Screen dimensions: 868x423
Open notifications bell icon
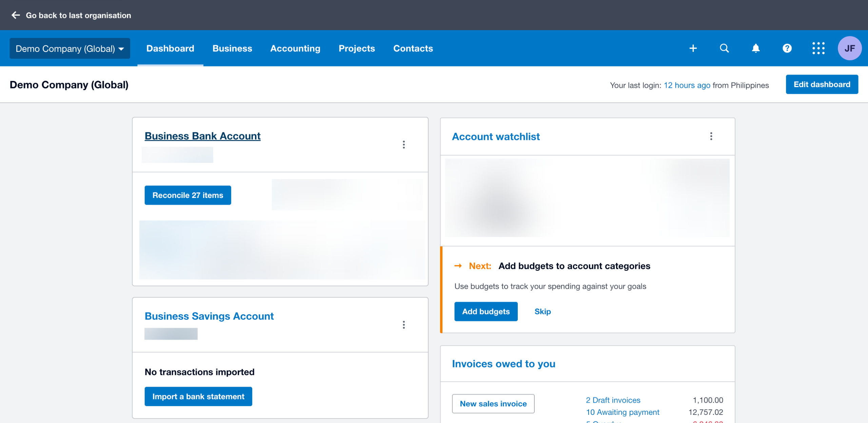click(756, 48)
